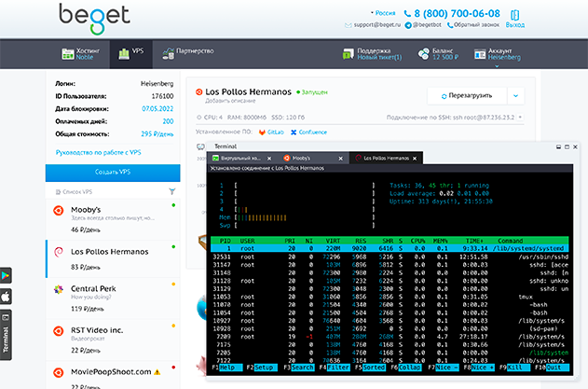The image size is (588, 389).
Task: Click the Beget logo
Action: (94, 19)
